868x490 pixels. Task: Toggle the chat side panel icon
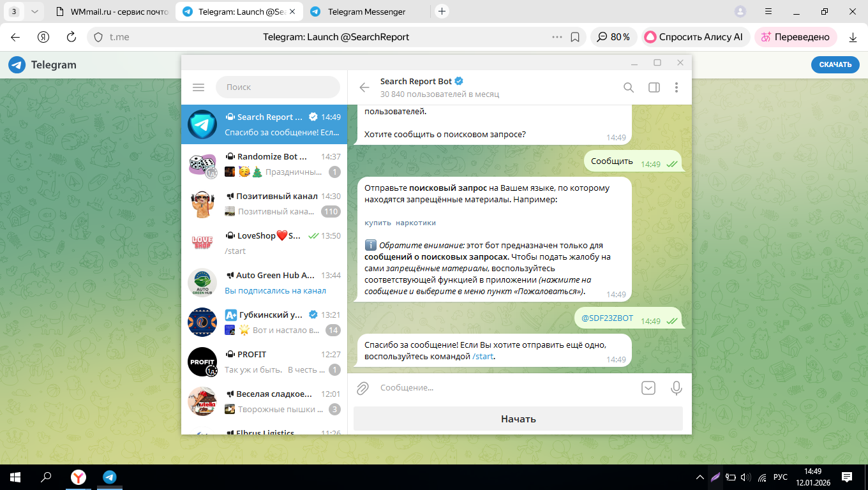(654, 87)
